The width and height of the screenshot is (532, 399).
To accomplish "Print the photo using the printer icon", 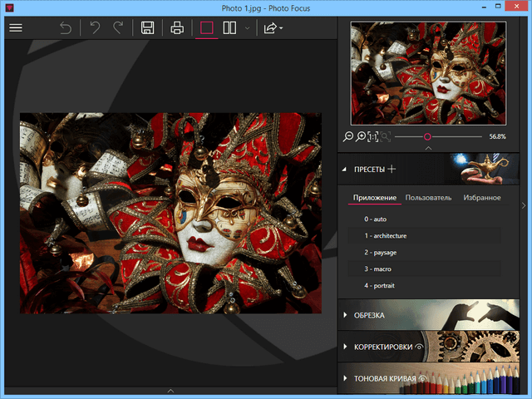I will point(177,28).
